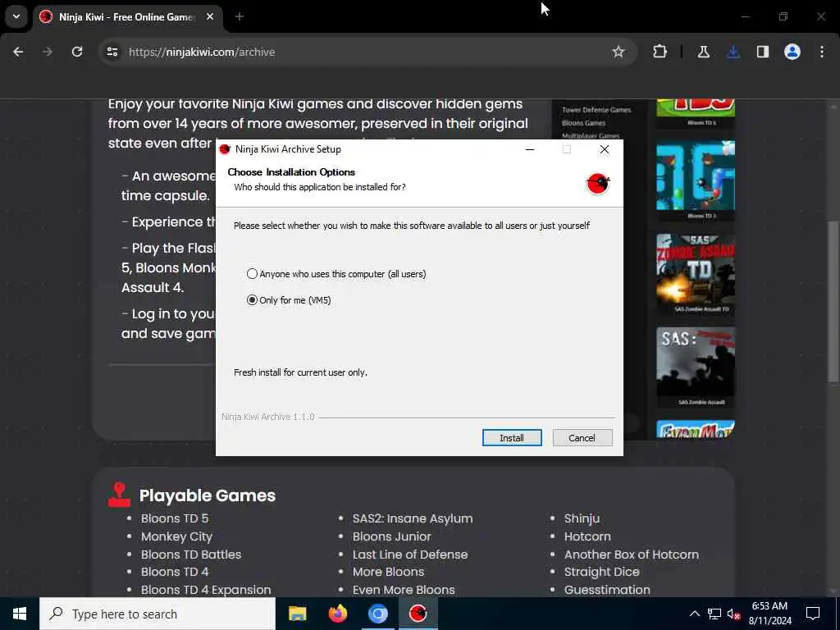Click 'Even More Bloons' list item
Screen dimensions: 840x630
pos(404,590)
